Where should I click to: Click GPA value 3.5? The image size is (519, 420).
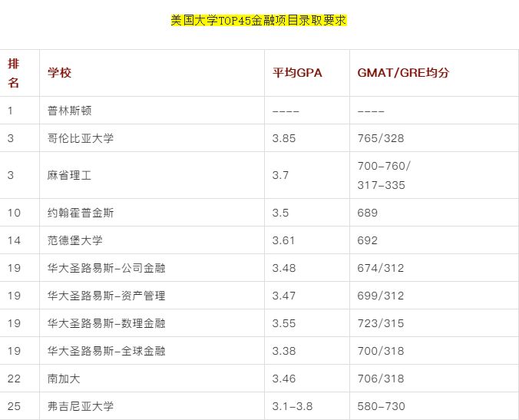click(x=280, y=213)
